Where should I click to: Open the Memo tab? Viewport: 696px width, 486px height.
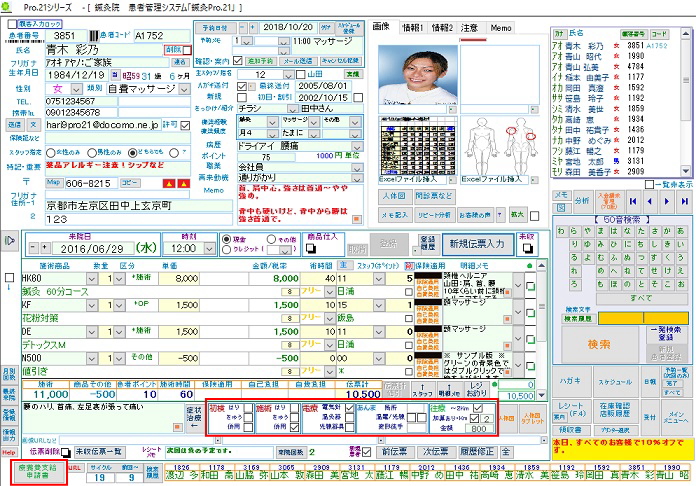pyautogui.click(x=501, y=28)
